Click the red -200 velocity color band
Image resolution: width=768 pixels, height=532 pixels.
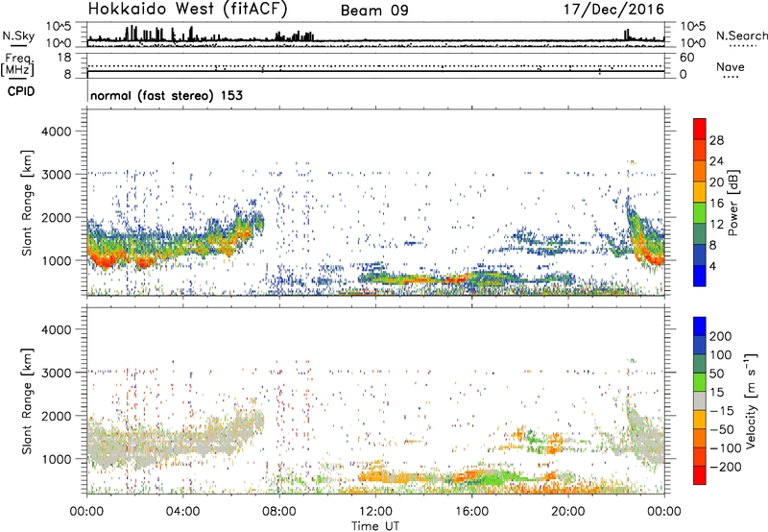tap(700, 475)
